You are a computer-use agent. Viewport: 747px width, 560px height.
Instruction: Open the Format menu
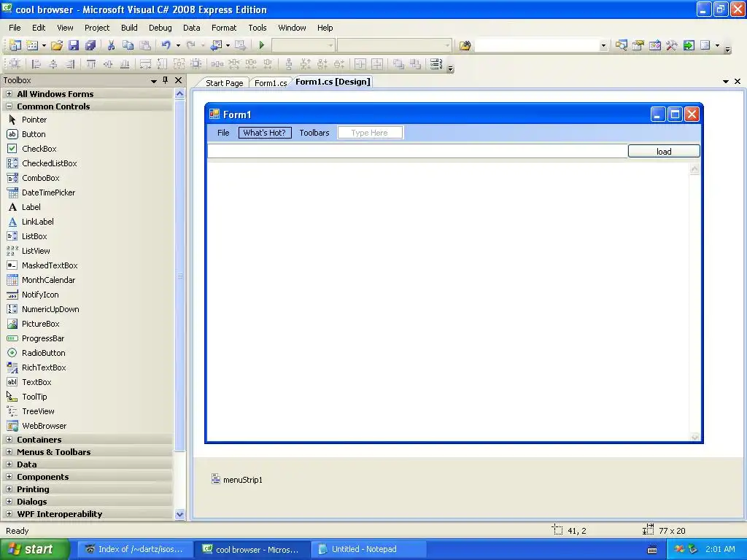(x=224, y=28)
